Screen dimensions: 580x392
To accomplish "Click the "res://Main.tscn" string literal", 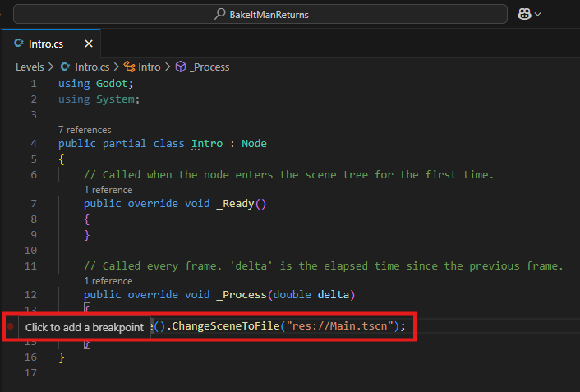I will (x=339, y=326).
